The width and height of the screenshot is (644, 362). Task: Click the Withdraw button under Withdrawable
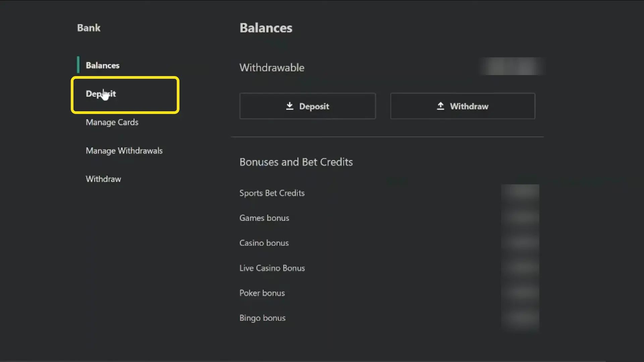[x=463, y=106]
